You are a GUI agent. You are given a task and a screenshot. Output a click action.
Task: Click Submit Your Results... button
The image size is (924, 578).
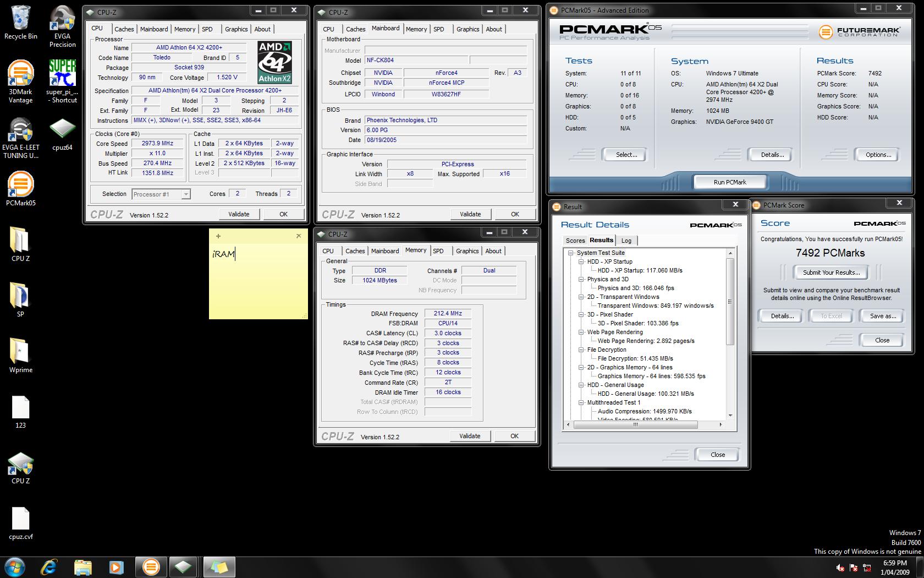point(831,272)
